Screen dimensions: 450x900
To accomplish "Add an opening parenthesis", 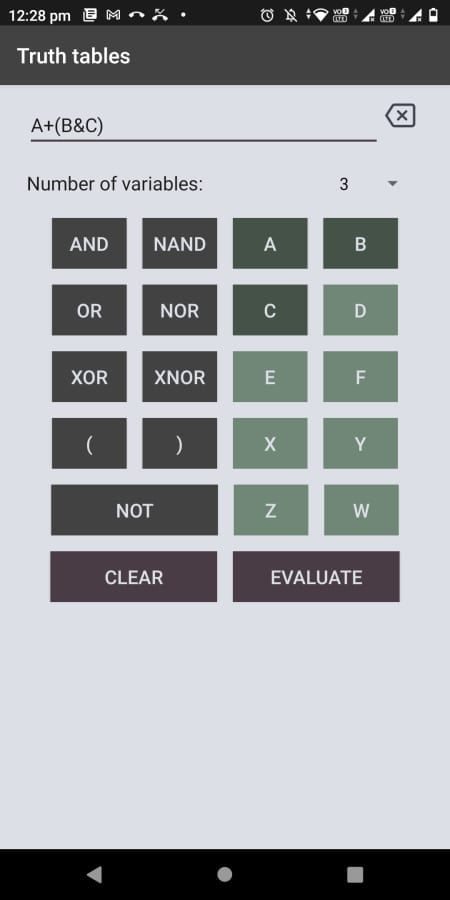I will pos(89,443).
